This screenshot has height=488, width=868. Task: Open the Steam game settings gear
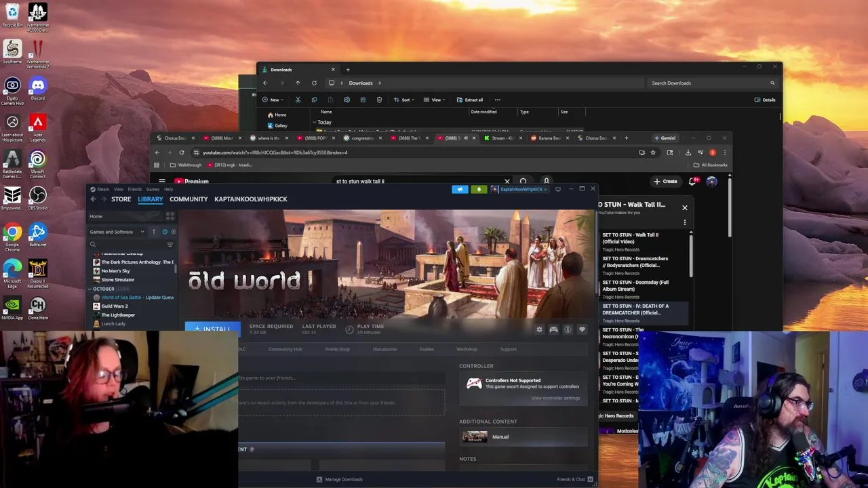pyautogui.click(x=539, y=329)
